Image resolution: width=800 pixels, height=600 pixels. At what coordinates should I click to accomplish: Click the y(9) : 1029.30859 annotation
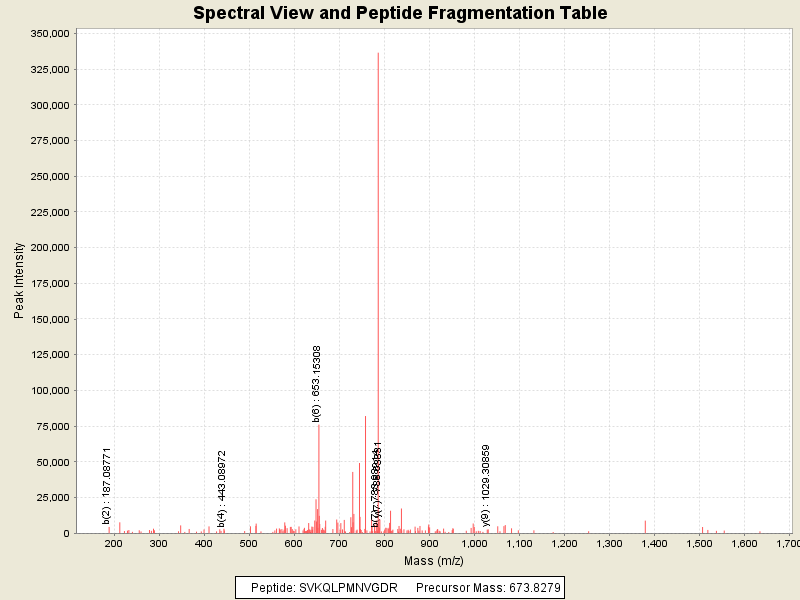pos(486,484)
